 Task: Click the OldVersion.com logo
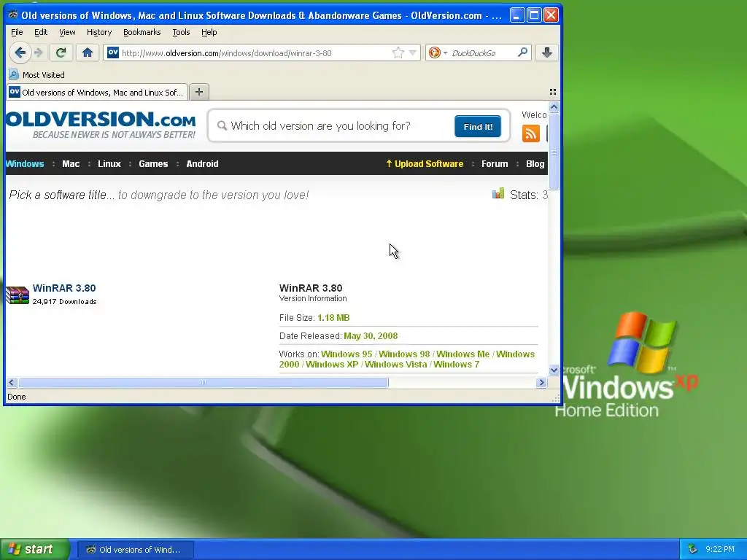pos(101,125)
